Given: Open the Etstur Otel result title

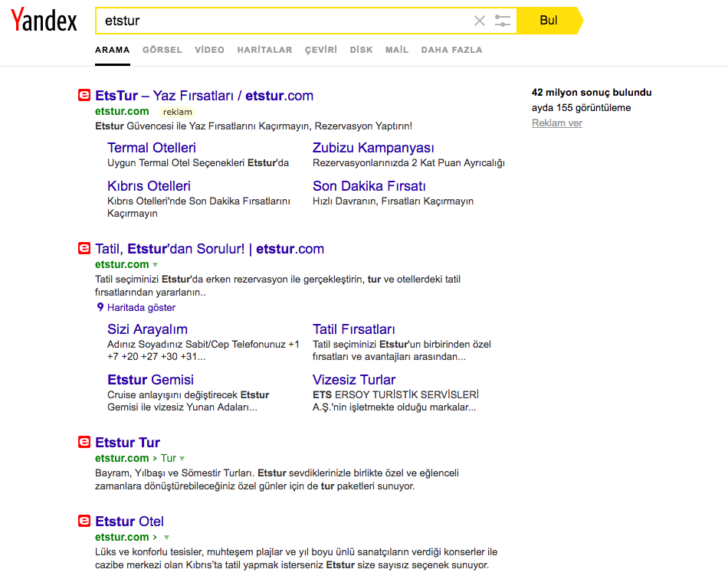Looking at the screenshot, I should pos(130,522).
